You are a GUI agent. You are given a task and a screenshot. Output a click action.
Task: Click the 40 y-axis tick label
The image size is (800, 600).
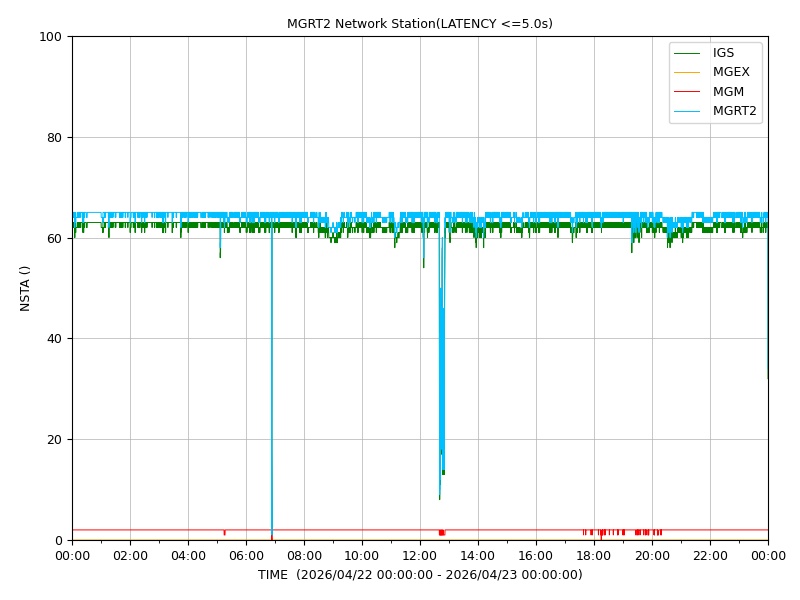54,339
